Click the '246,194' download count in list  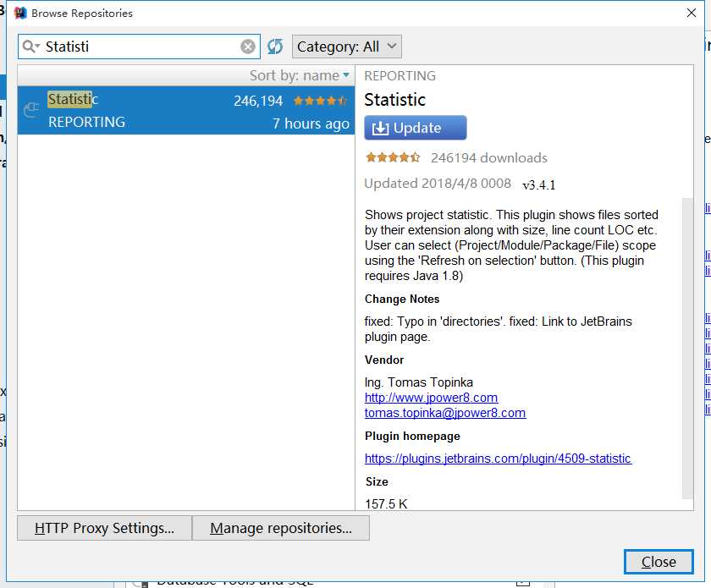[258, 101]
